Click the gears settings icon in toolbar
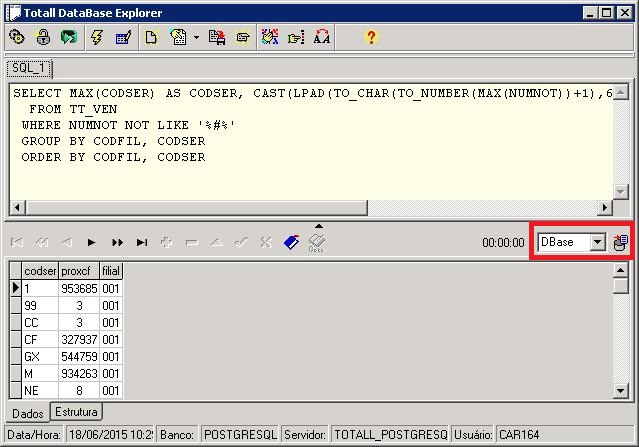Viewport: 639px width, 447px height. [x=17, y=37]
